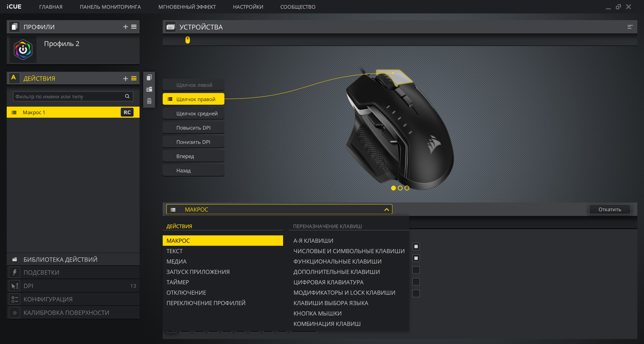
Task: Choose ТЕКСТ from the actions list
Action: 174,251
